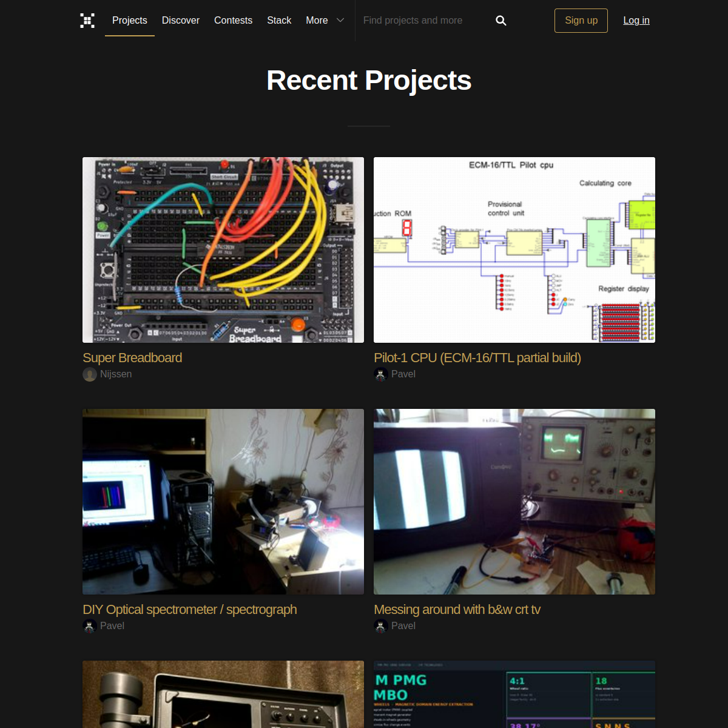This screenshot has width=728, height=728.
Task: Open the Super Breadboard project title link
Action: [132, 358]
